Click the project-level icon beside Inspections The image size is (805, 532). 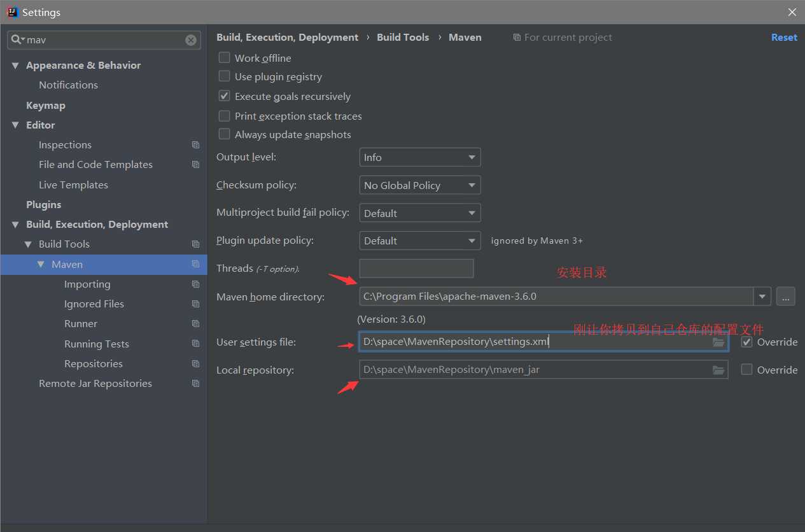(x=195, y=145)
